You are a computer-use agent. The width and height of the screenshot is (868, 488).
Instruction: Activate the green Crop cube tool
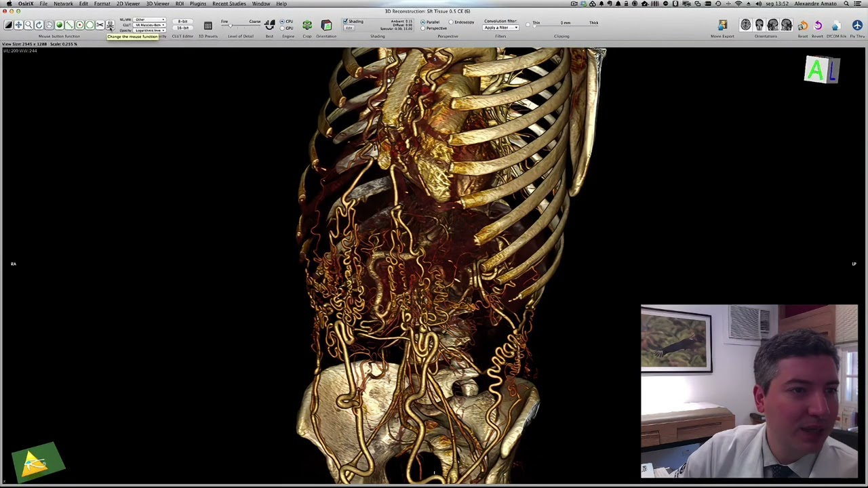coord(307,25)
